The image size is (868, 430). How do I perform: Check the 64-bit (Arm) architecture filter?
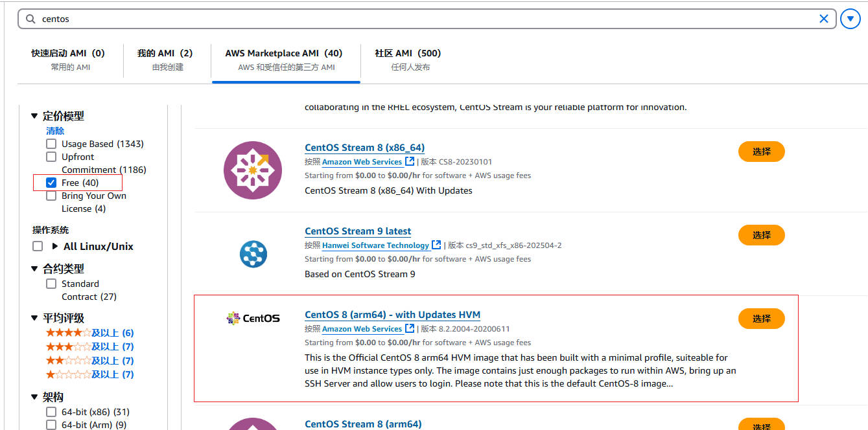tap(51, 425)
